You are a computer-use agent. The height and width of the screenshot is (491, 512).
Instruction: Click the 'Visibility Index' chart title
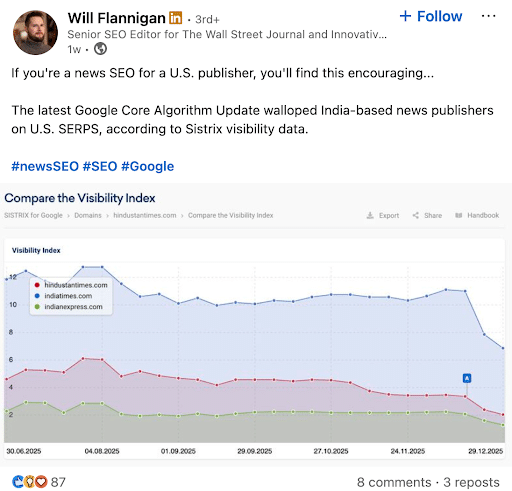[x=36, y=250]
